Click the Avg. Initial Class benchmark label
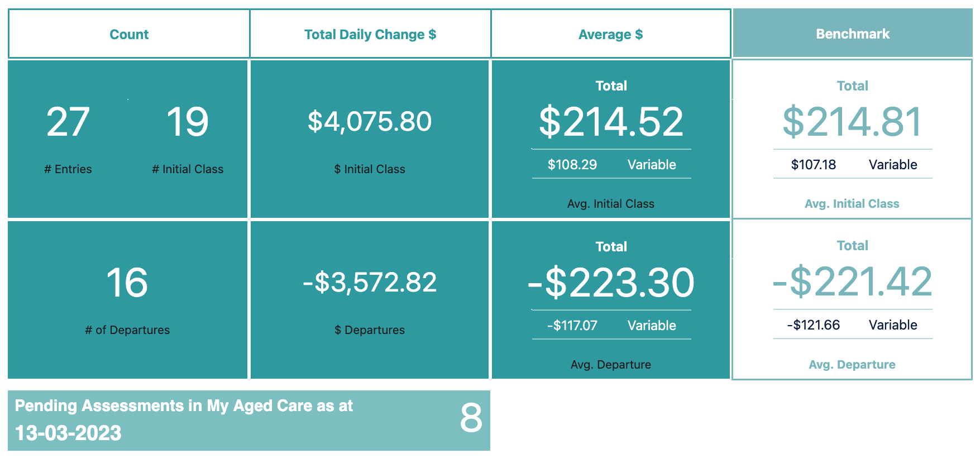 [x=852, y=204]
